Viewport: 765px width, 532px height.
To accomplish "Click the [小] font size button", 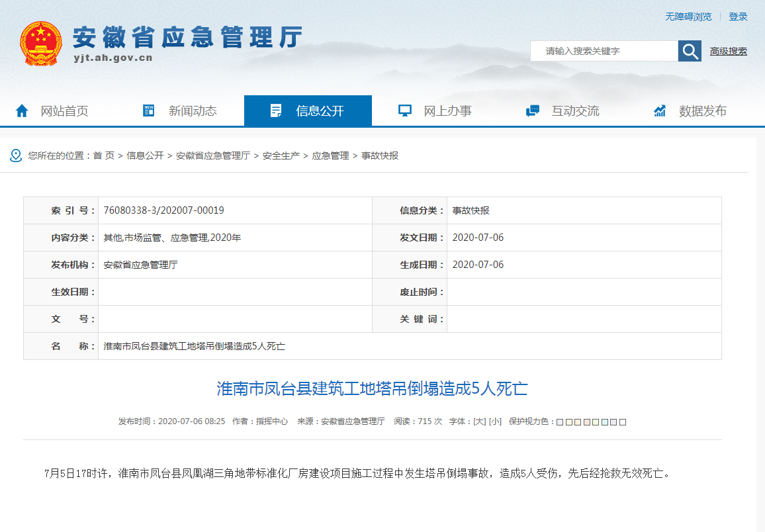I will 495,421.
